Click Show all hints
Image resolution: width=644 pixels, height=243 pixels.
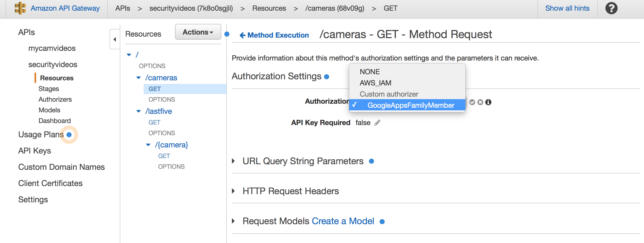pos(567,8)
